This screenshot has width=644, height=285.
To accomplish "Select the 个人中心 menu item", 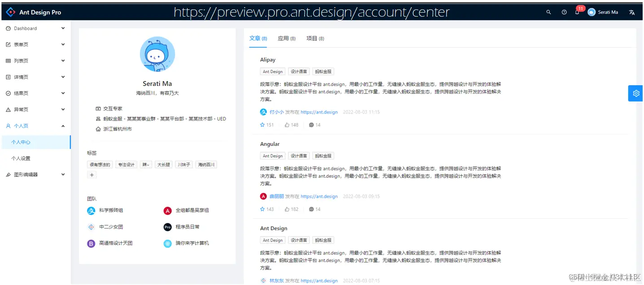I will tap(35, 142).
